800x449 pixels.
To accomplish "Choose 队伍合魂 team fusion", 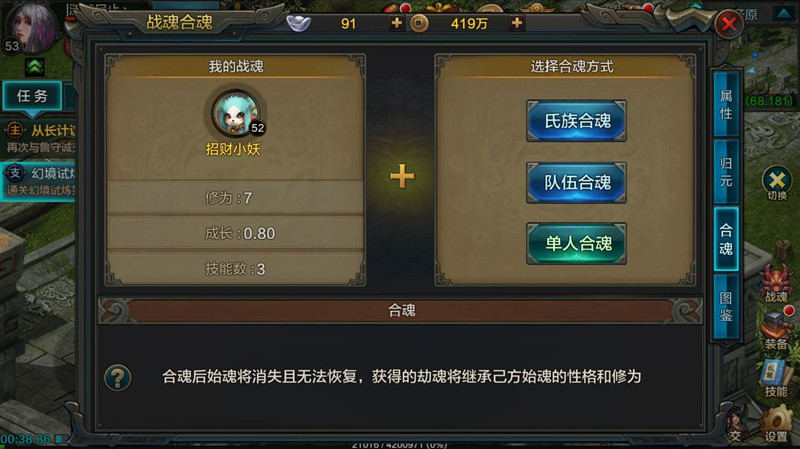I will pos(577,183).
